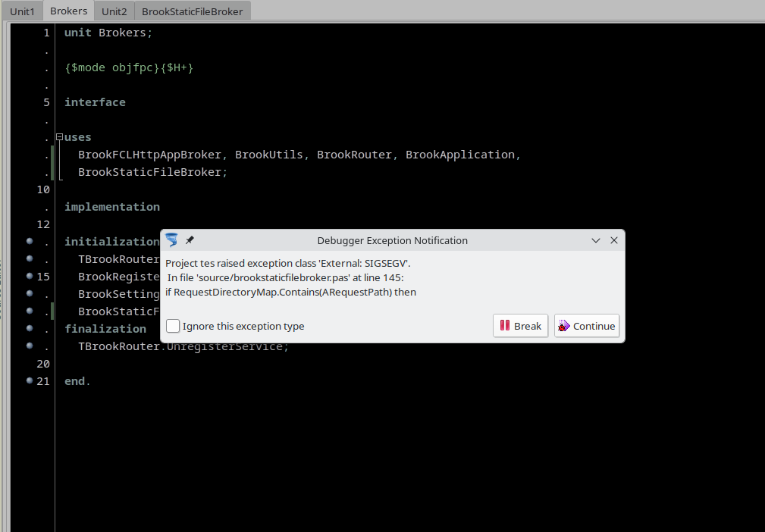Image resolution: width=765 pixels, height=532 pixels.
Task: Open the dialog title bar chevron menu
Action: (x=596, y=240)
